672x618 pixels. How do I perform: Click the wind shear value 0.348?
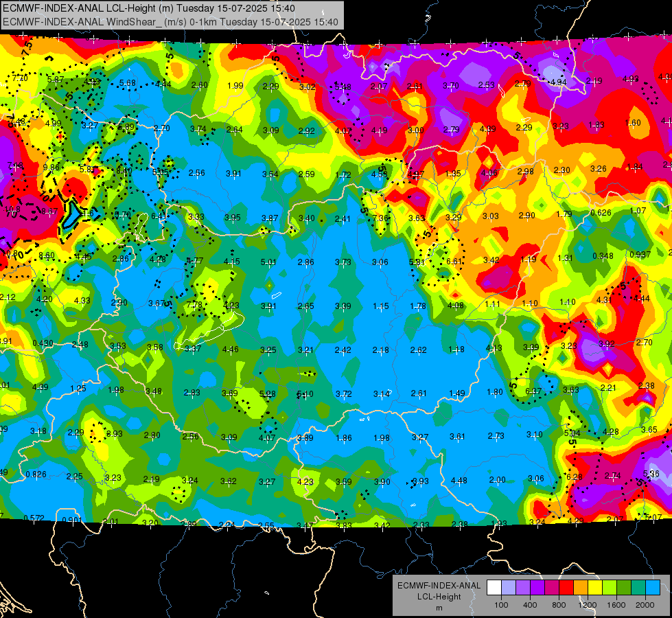coord(603,256)
